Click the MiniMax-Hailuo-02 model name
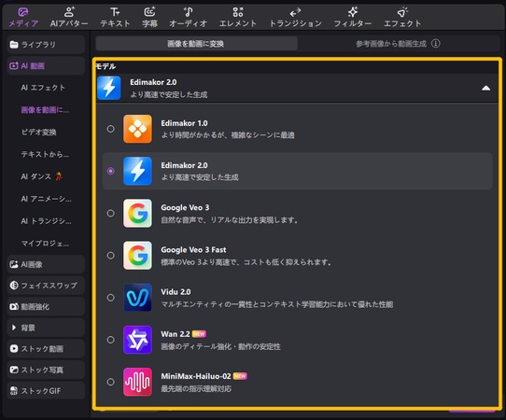 (196, 376)
